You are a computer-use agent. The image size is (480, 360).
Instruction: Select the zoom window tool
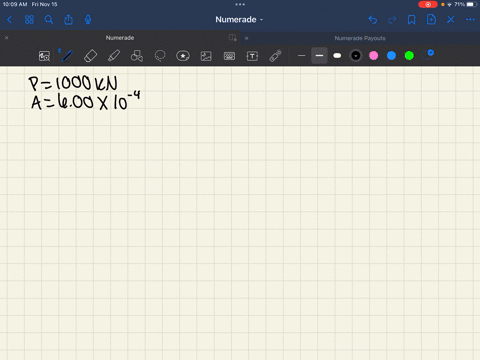44,56
